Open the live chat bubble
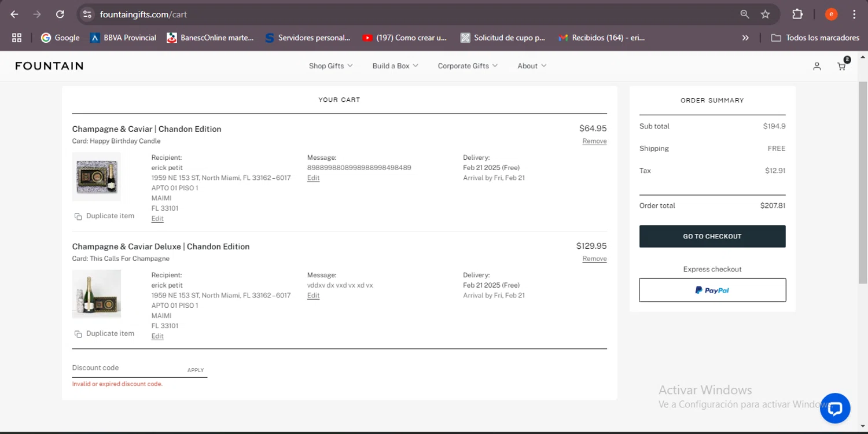 click(834, 409)
